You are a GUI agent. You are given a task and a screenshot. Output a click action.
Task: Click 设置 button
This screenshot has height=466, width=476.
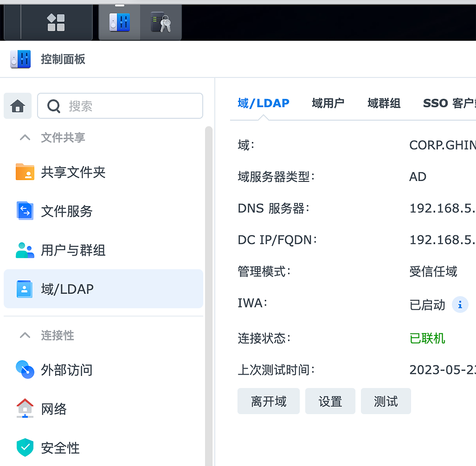[330, 401]
